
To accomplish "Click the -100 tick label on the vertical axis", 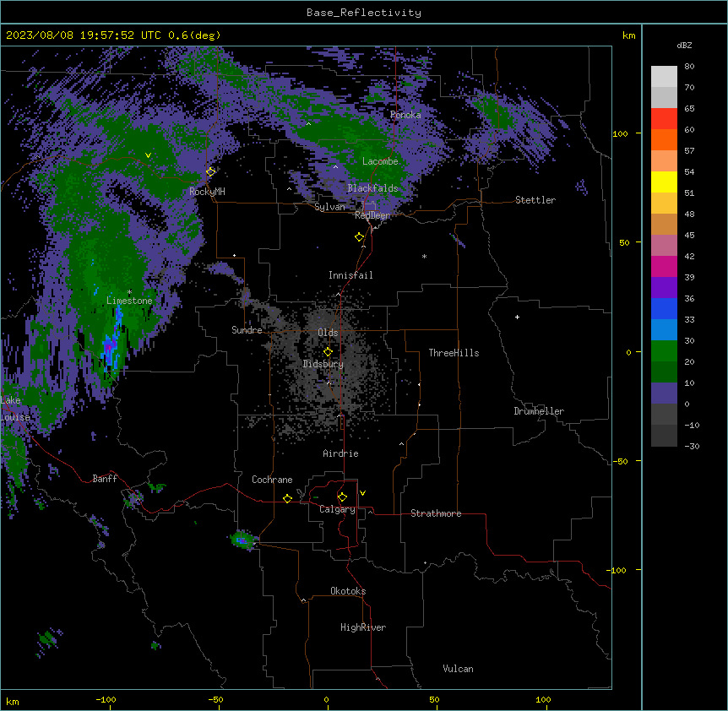I will [x=617, y=570].
